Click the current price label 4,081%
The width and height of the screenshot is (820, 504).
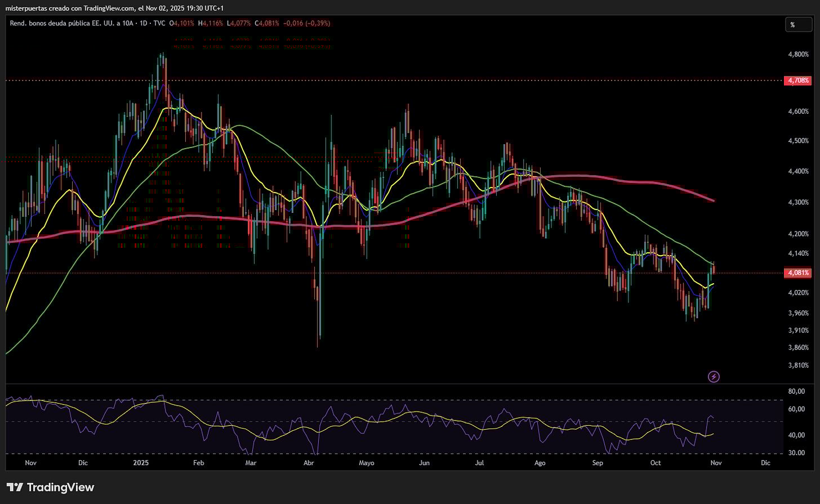(x=797, y=273)
